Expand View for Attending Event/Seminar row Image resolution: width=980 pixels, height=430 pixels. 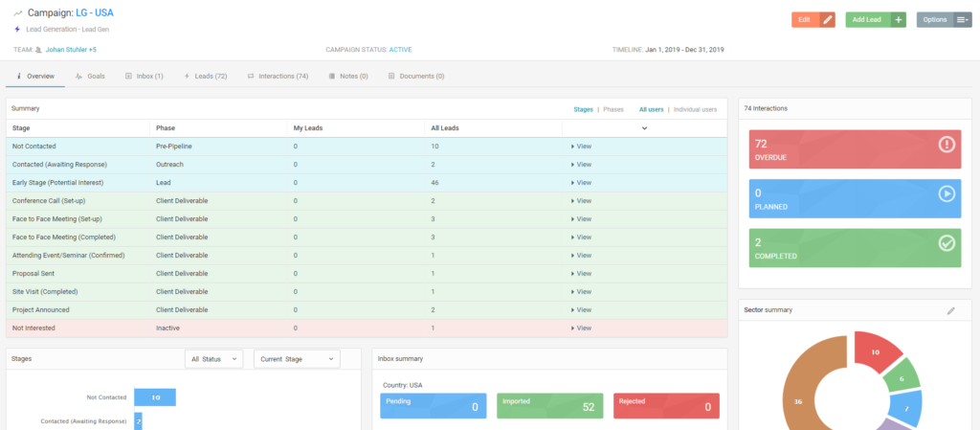click(x=581, y=255)
